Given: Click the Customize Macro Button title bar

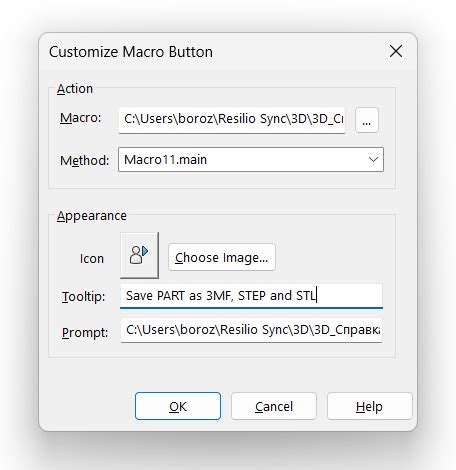Looking at the screenshot, I should coord(213,52).
